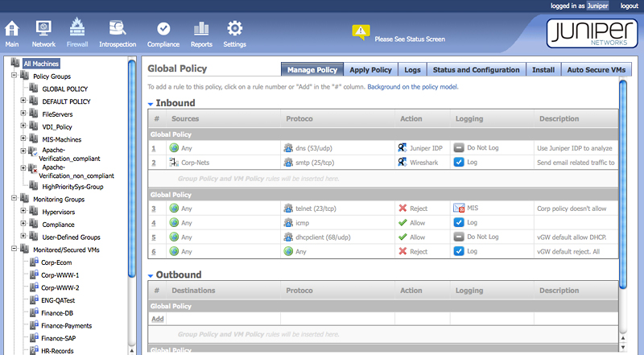The image size is (644, 355).
Task: Open the Main dashboard icon
Action: pyautogui.click(x=12, y=30)
